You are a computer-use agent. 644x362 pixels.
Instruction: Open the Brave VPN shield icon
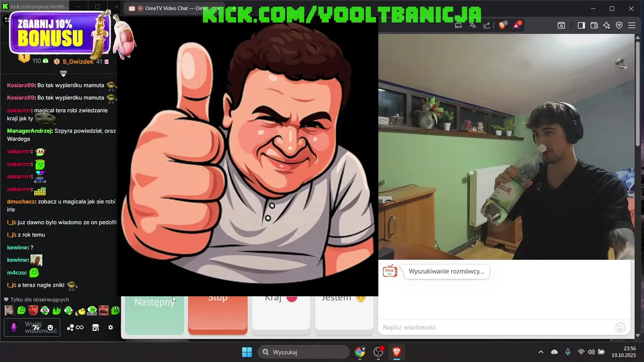click(x=619, y=25)
